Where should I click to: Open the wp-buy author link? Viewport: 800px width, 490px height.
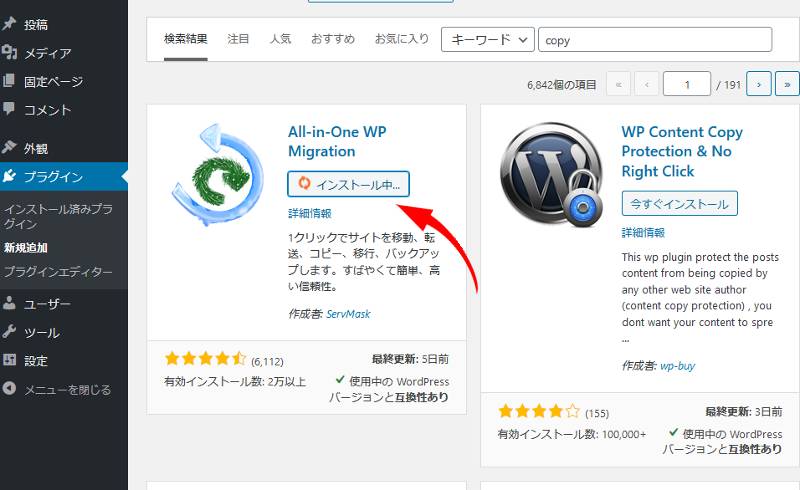[x=678, y=366]
